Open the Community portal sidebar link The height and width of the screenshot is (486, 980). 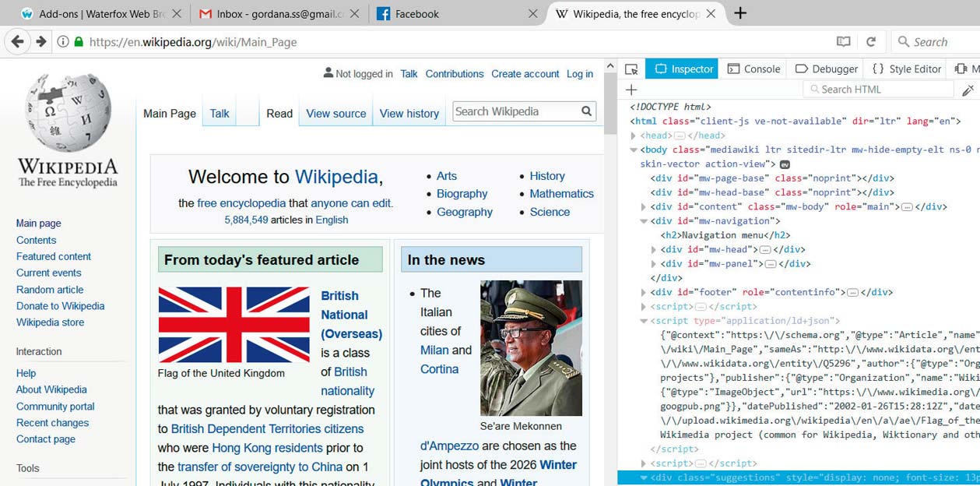(x=55, y=407)
